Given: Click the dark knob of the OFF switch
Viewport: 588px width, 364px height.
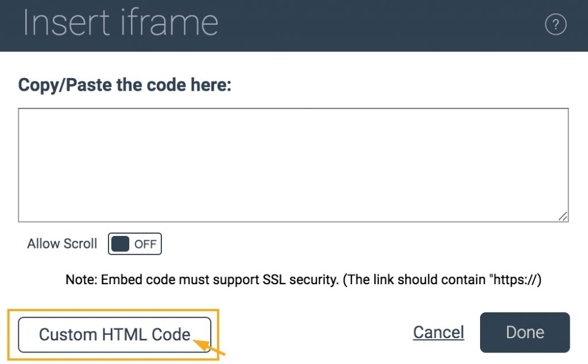Looking at the screenshot, I should coord(119,243).
